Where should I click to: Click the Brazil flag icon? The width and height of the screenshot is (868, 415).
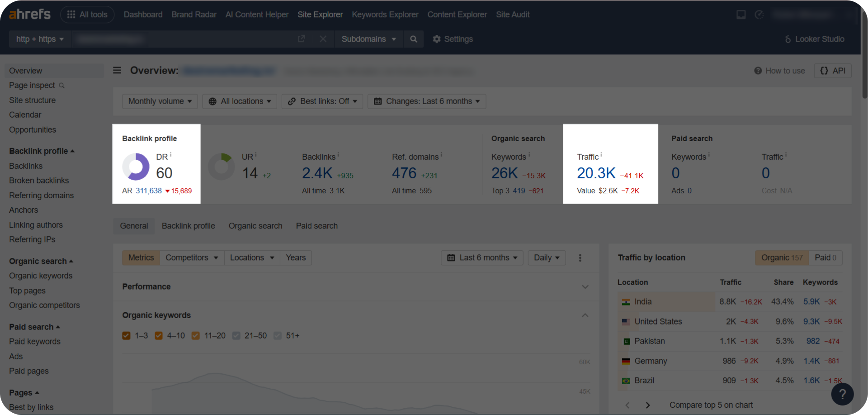(626, 381)
